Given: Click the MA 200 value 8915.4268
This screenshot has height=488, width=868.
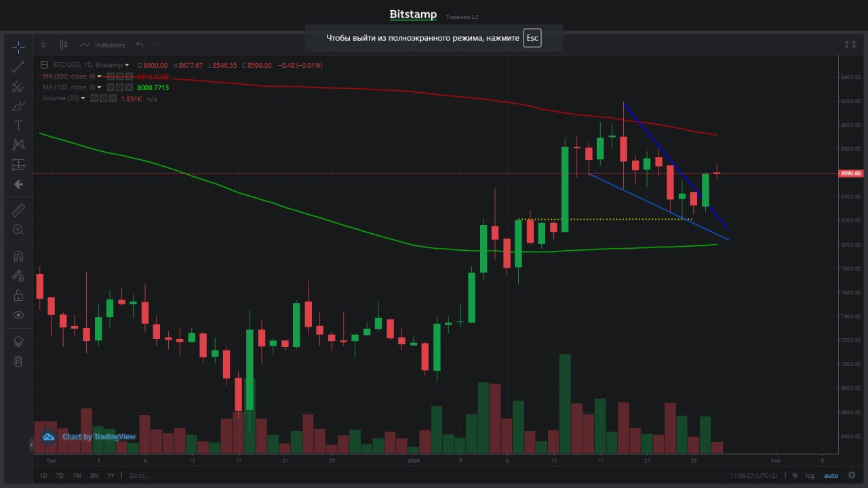Looking at the screenshot, I should click(x=153, y=77).
